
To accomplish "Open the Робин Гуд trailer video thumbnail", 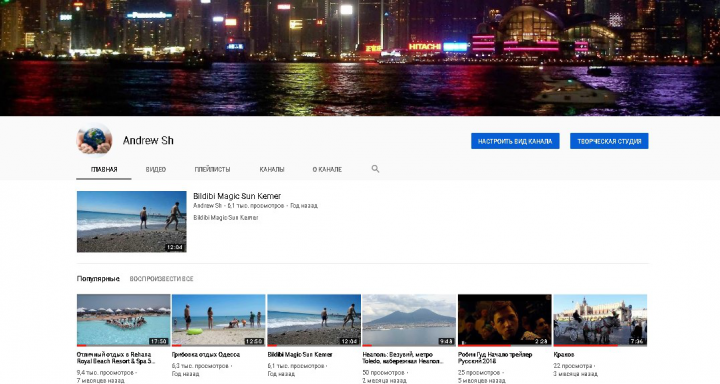I will pyautogui.click(x=505, y=320).
